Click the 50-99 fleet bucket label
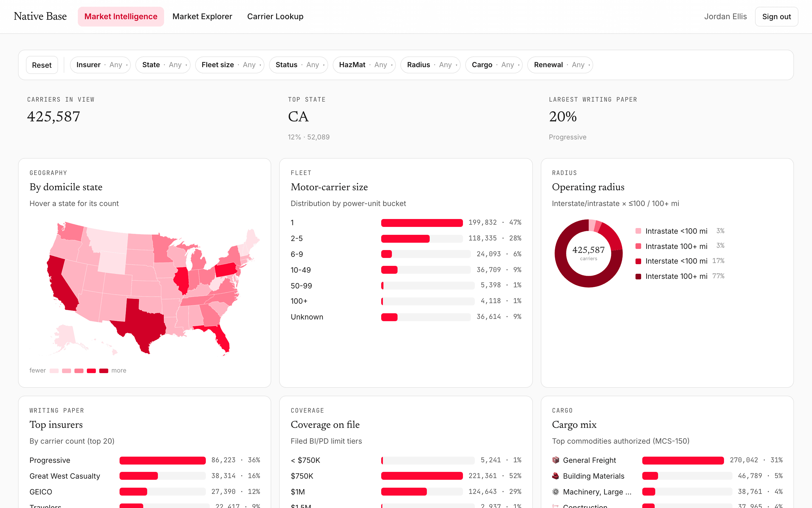This screenshot has height=508, width=812. 301,286
